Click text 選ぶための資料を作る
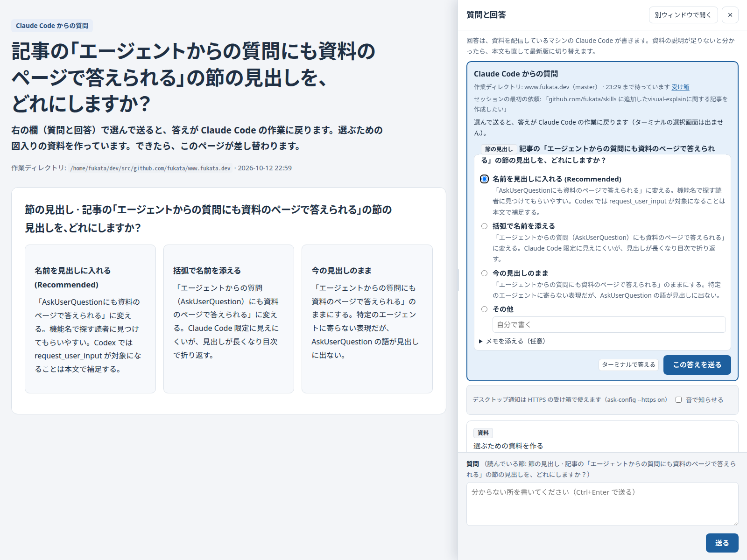This screenshot has height=560, width=747. click(508, 446)
